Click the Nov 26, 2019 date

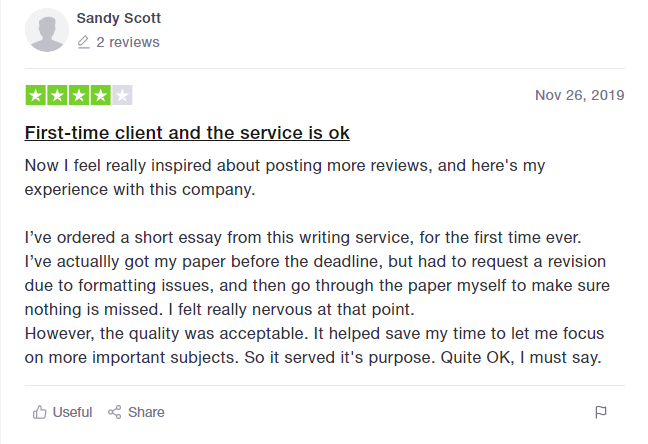pos(580,95)
